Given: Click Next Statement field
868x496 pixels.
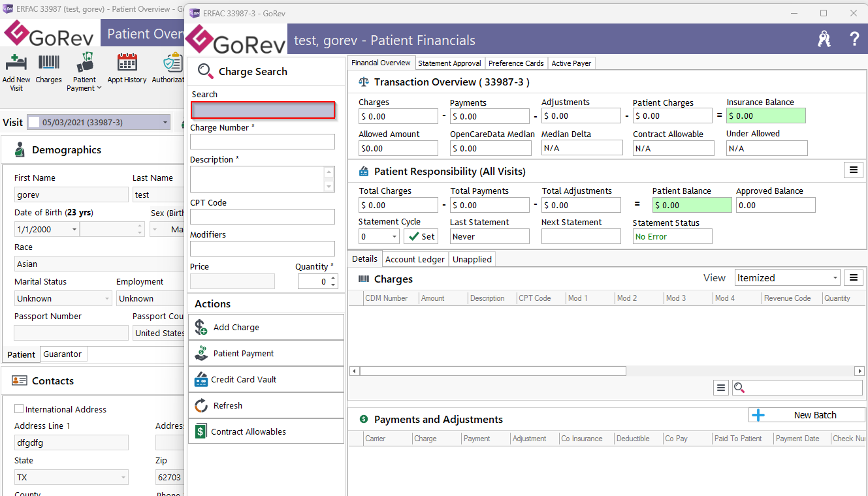Looking at the screenshot, I should pyautogui.click(x=581, y=236).
